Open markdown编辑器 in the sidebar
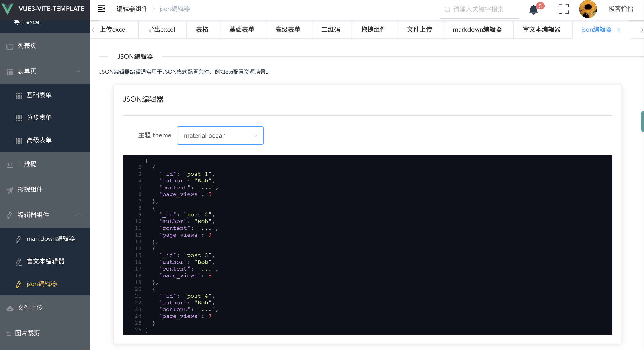Image resolution: width=644 pixels, height=350 pixels. [45, 239]
